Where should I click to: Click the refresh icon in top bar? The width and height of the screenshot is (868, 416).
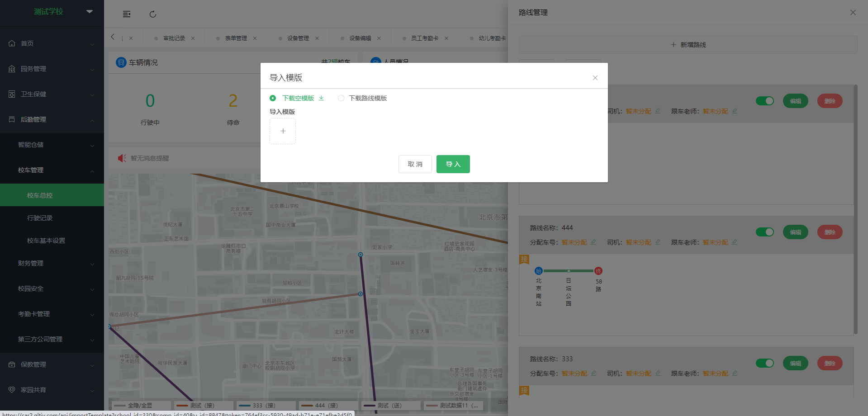153,14
